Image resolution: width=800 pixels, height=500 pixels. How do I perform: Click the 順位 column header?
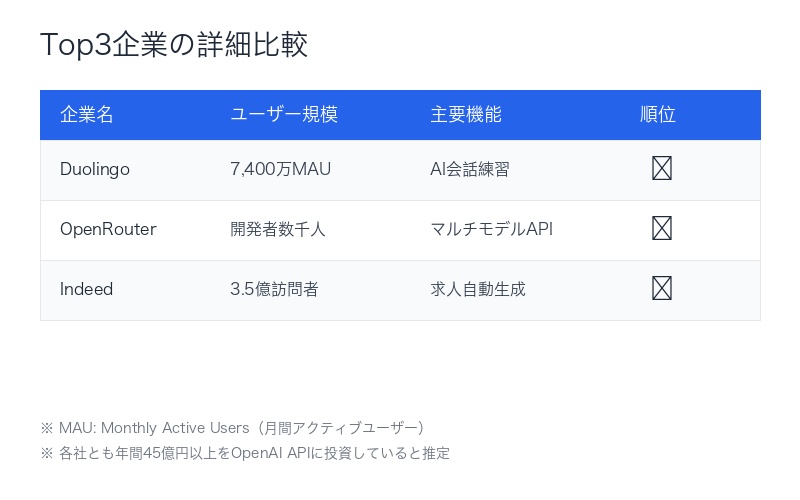tap(658, 115)
